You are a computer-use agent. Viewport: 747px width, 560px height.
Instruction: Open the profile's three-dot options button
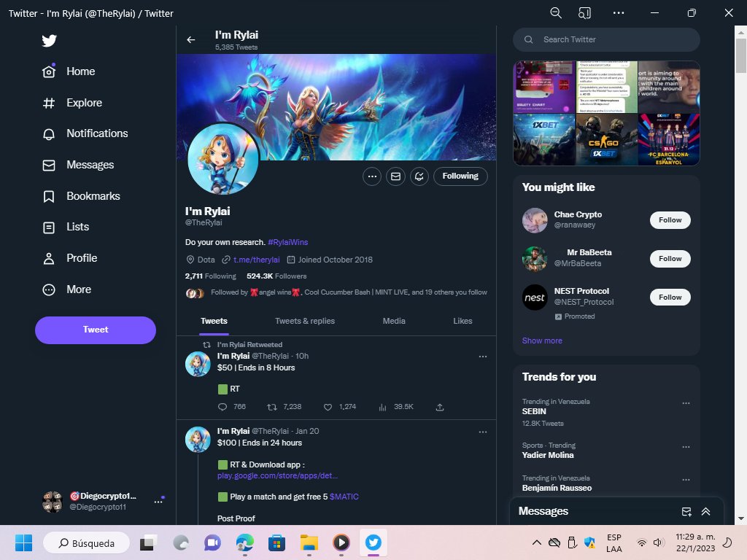372,176
